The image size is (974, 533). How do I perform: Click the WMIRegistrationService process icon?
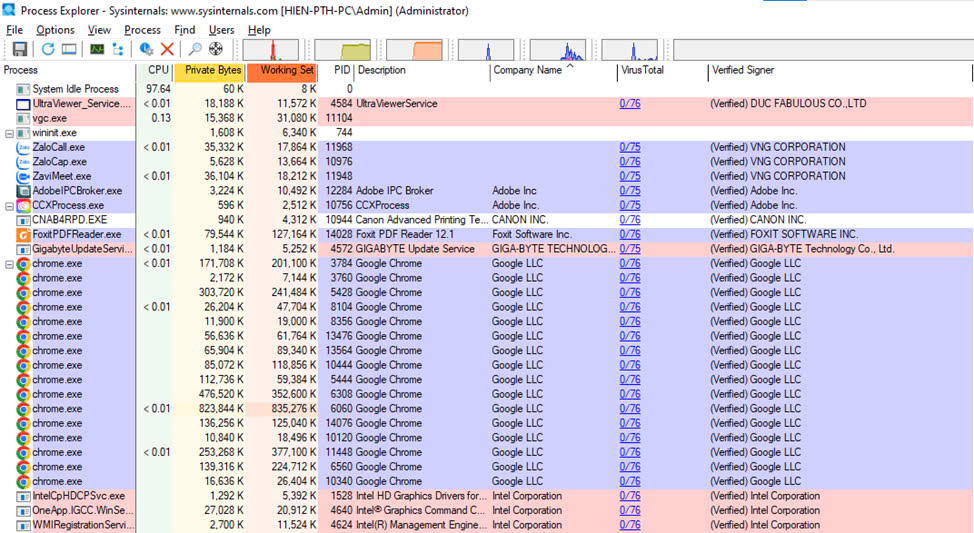tap(23, 526)
